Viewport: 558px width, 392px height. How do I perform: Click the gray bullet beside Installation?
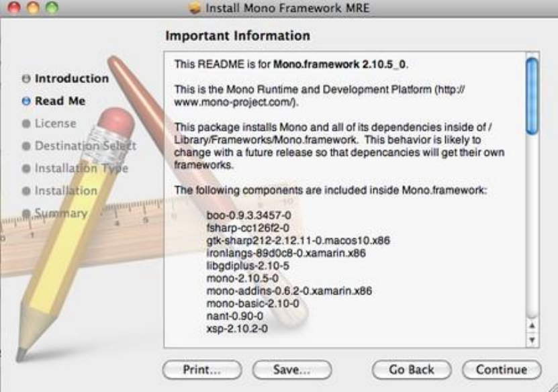coord(26,191)
